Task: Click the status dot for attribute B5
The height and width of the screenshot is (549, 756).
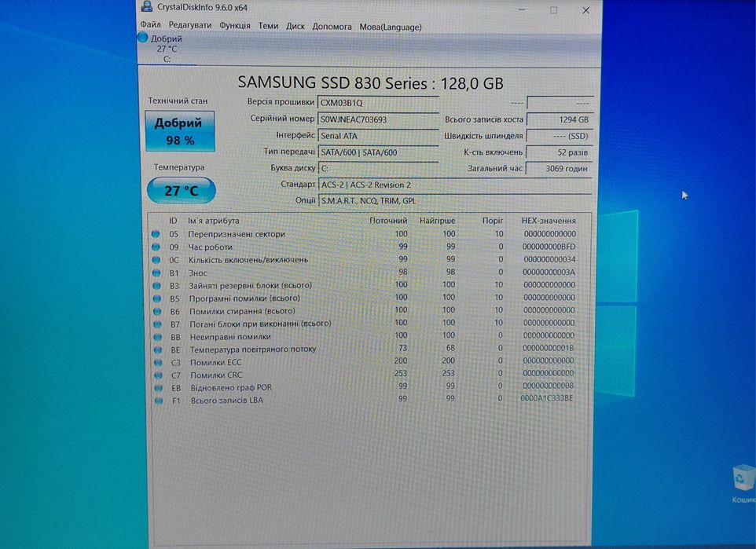Action: [x=156, y=298]
